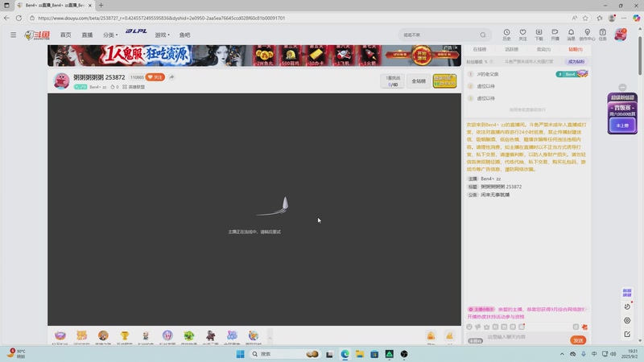Viewport: 644px width, 362px height.
Task: Toggle the pill switch beside chat input
Action: pos(476,340)
